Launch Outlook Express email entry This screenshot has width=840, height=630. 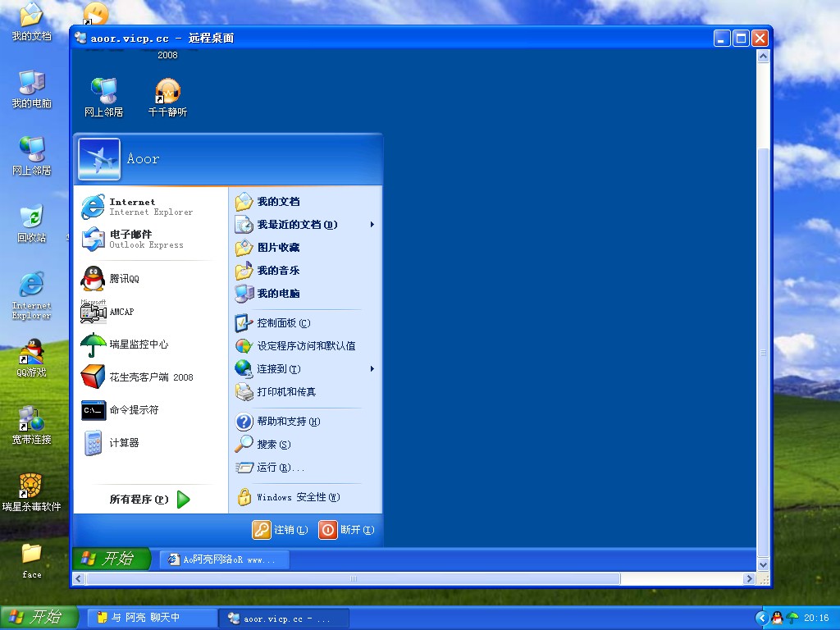click(151, 240)
